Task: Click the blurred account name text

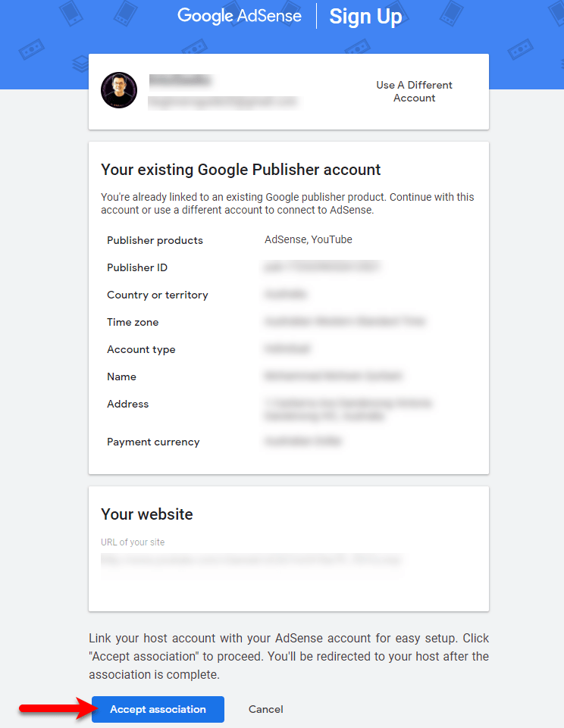Action: pyautogui.click(x=180, y=80)
